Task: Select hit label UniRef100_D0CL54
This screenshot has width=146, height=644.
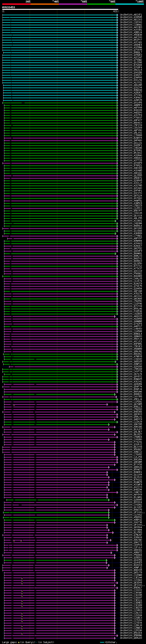Action: [131, 80]
